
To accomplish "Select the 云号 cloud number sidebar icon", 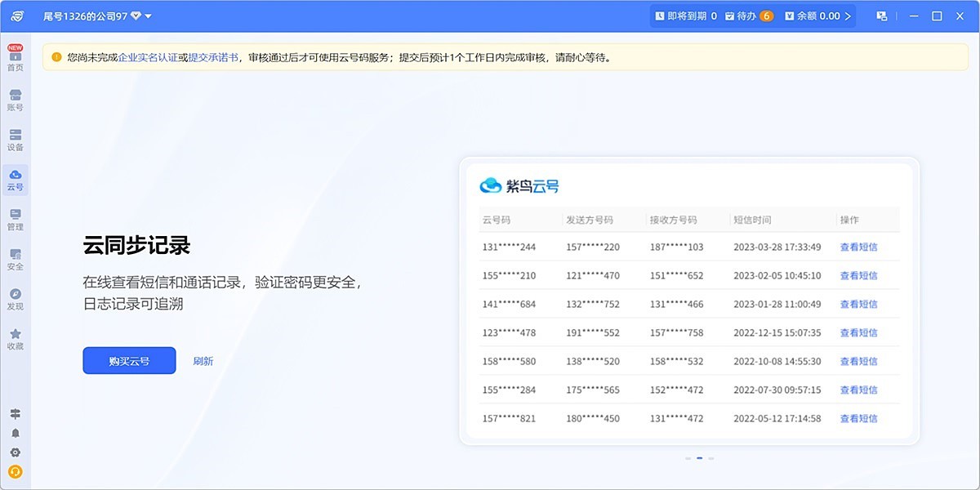I will 15,179.
